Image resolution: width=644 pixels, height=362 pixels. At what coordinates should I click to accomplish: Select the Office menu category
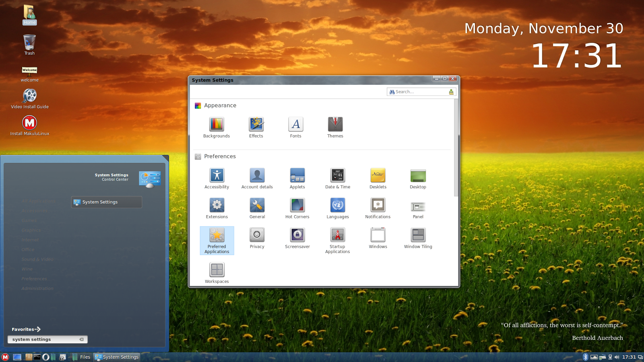[28, 249]
